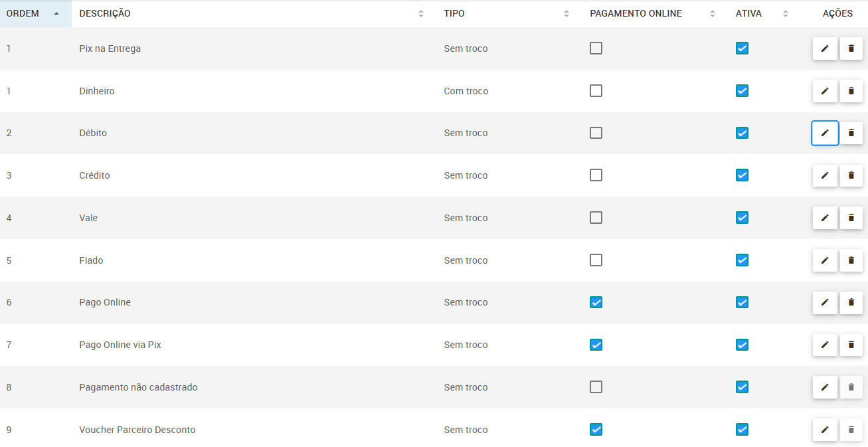Image resolution: width=868 pixels, height=447 pixels.
Task: Click the Ordem column header sort arrow
Action: tap(56, 14)
